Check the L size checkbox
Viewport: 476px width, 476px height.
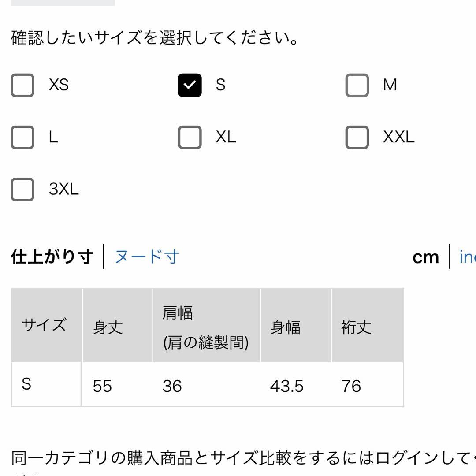(22, 137)
